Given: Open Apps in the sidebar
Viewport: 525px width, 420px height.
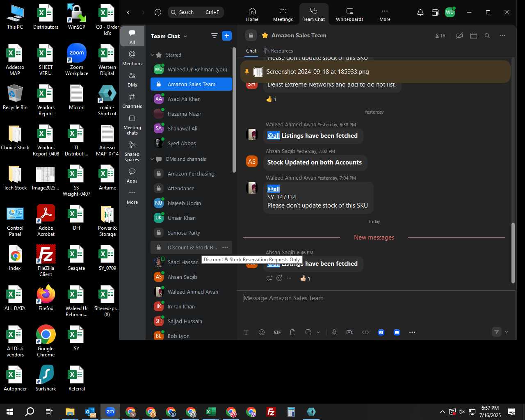Looking at the screenshot, I should (x=132, y=176).
